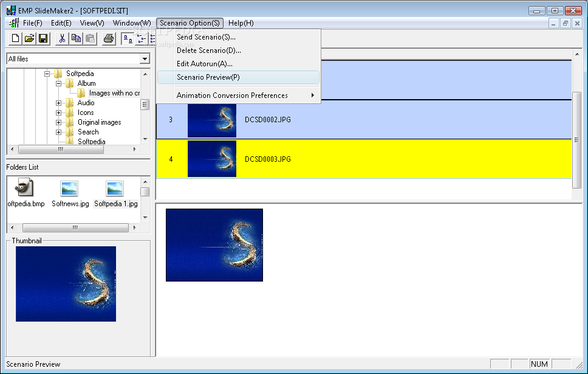The height and width of the screenshot is (374, 588).
Task: Click scenario list scrollbar up arrow
Action: click(577, 55)
